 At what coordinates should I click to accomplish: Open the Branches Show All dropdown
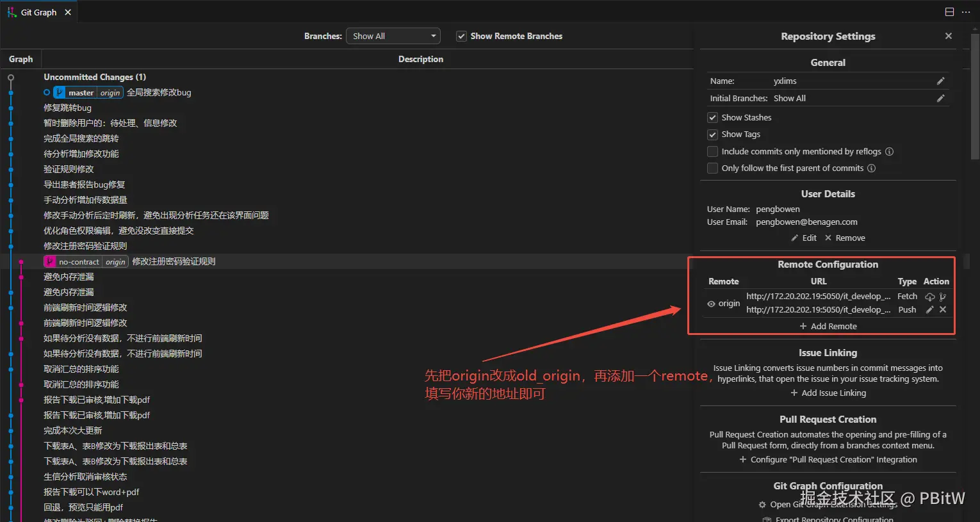click(393, 37)
